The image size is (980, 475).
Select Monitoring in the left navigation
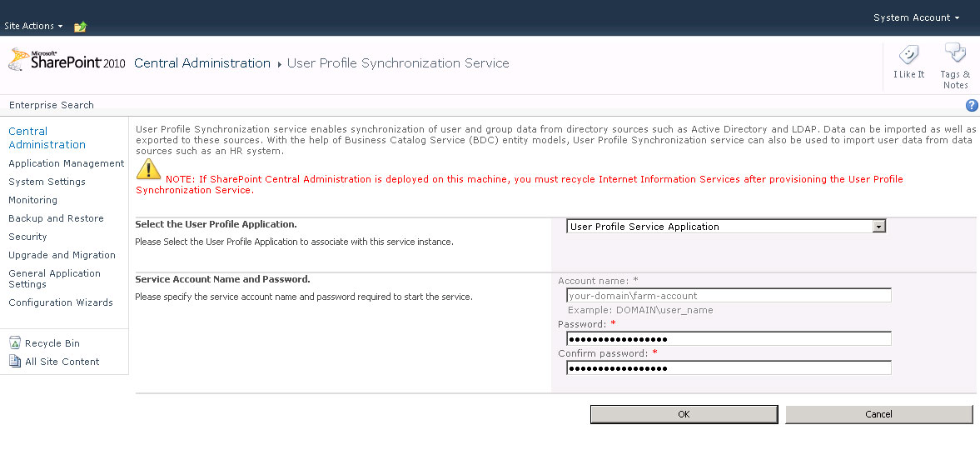[x=32, y=200]
